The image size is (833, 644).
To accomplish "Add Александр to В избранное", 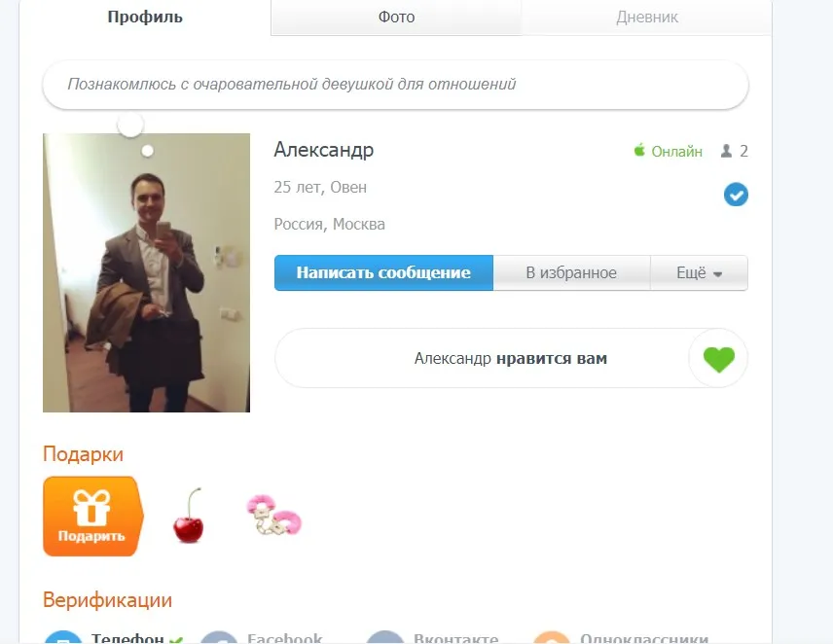I will point(571,273).
